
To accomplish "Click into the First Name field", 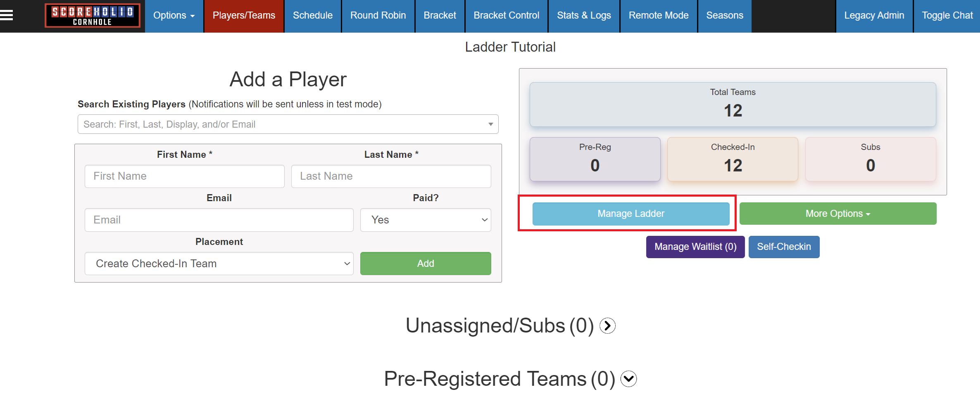I will click(x=184, y=176).
